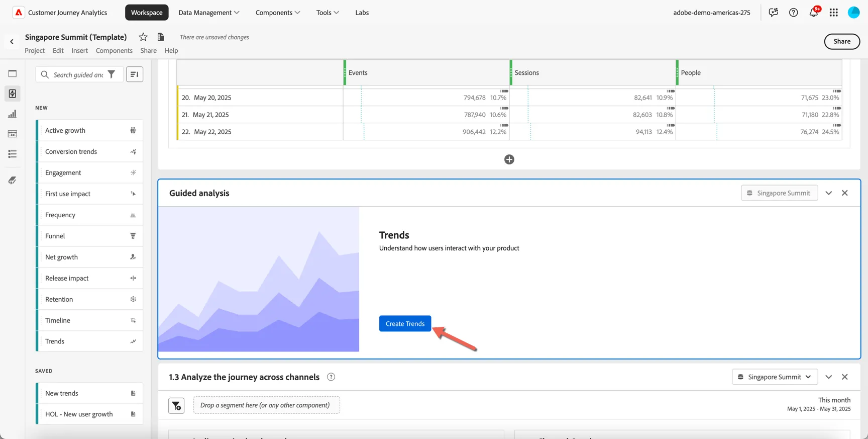
Task: Open the app switcher grid
Action: point(834,13)
